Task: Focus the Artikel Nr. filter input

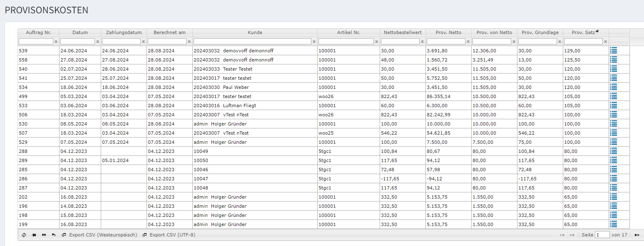Action: coord(346,42)
